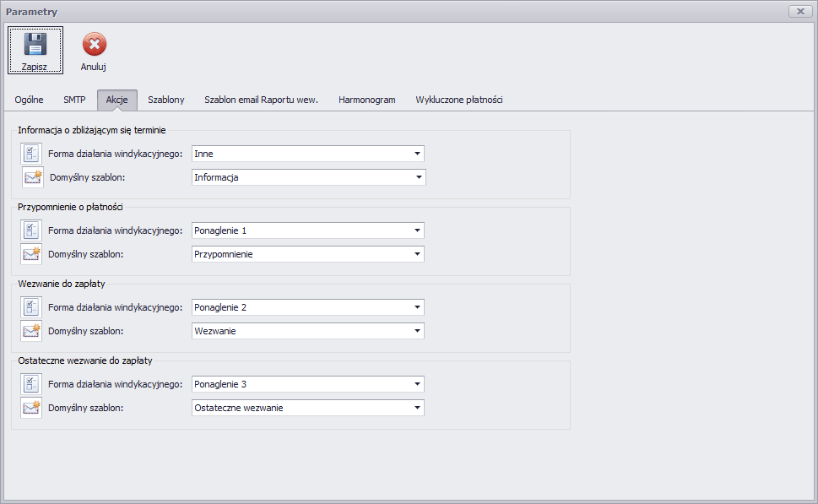Switch to the Ogólne tab
Viewport: 818px width, 504px height.
click(30, 100)
